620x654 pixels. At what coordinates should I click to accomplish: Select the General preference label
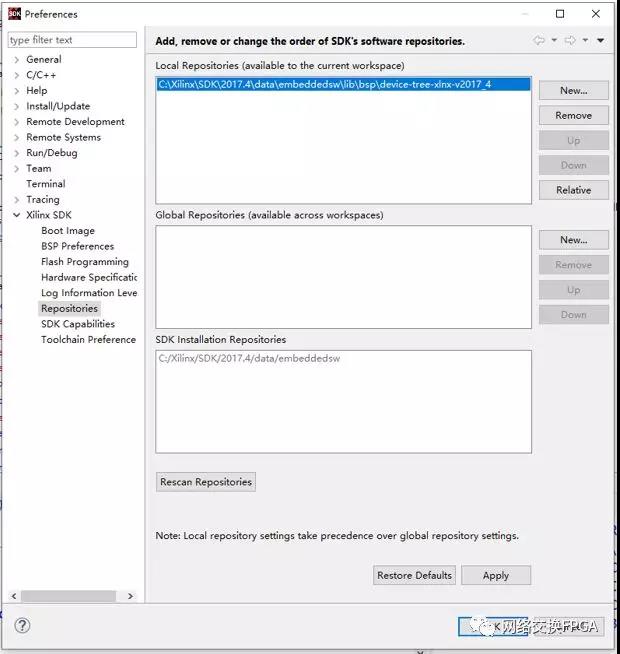[43, 60]
